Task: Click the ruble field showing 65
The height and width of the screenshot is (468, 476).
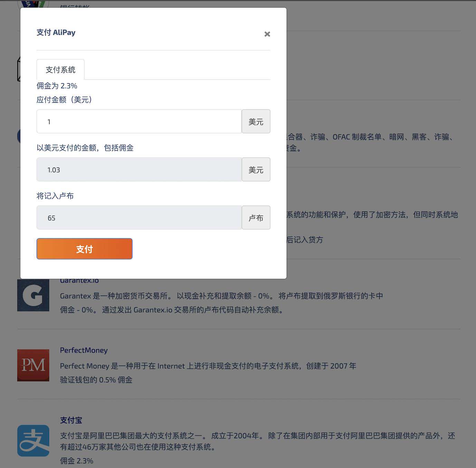Action: click(138, 217)
